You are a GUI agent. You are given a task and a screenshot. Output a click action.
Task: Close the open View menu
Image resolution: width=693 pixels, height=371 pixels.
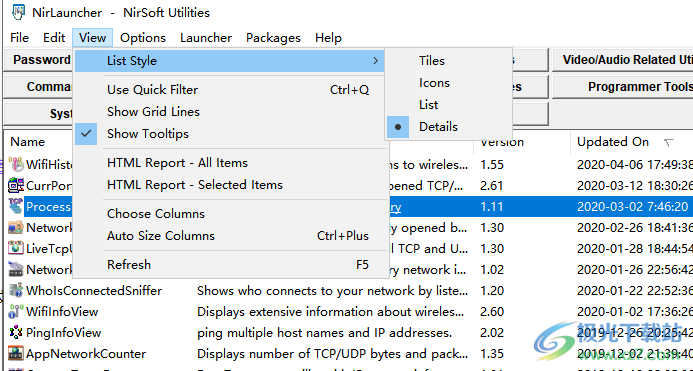(x=92, y=38)
